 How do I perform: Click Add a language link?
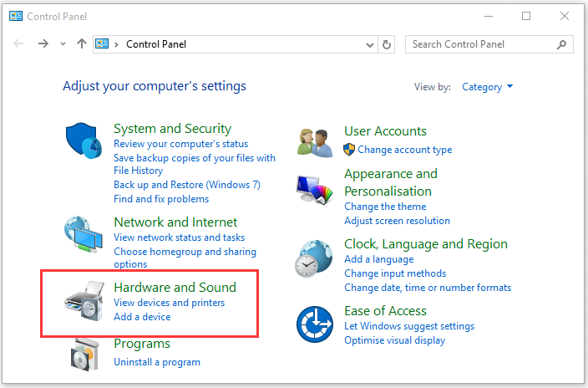tap(378, 259)
